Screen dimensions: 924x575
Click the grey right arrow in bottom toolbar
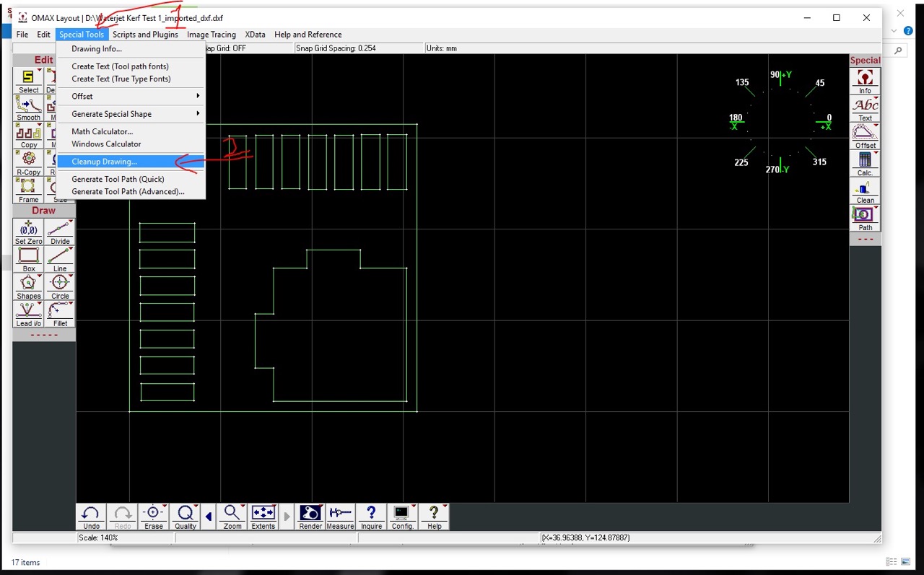(287, 517)
